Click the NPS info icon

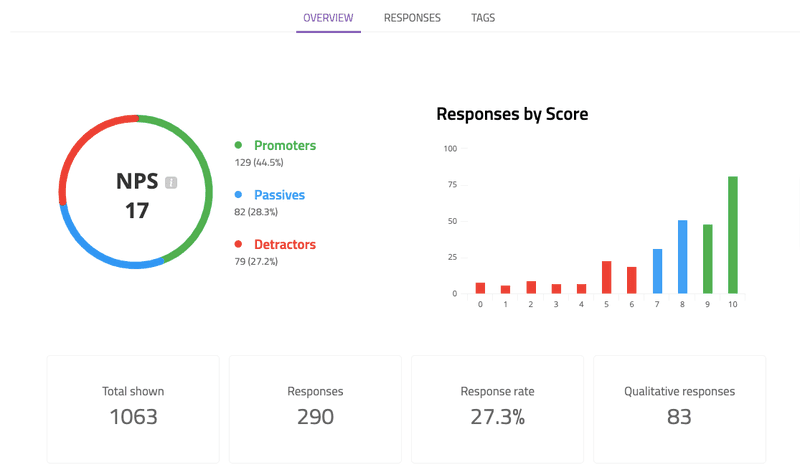pyautogui.click(x=171, y=183)
